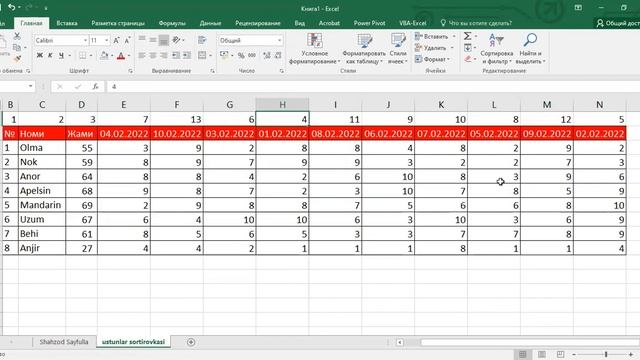Confirm entry with formula bar checkmark
This screenshot has height=360, width=640.
78,87
